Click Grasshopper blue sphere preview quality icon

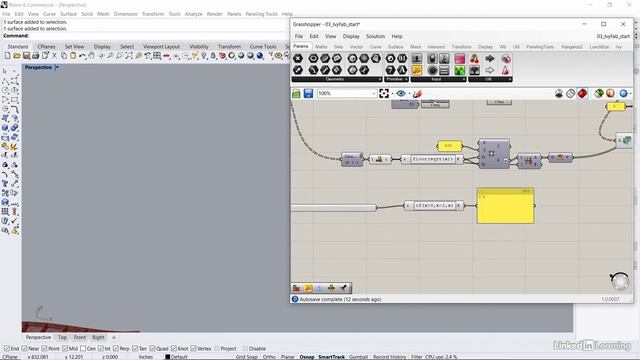(623, 93)
